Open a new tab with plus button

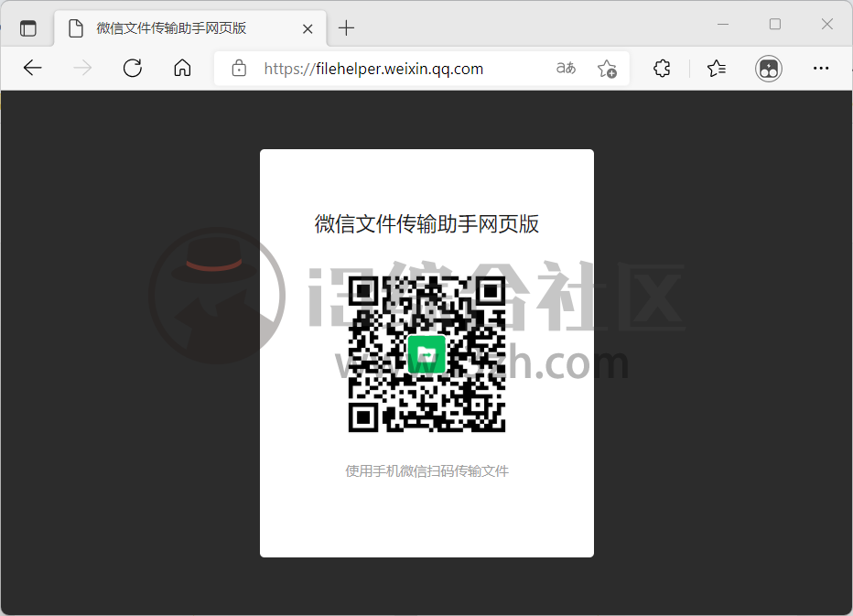pyautogui.click(x=346, y=27)
